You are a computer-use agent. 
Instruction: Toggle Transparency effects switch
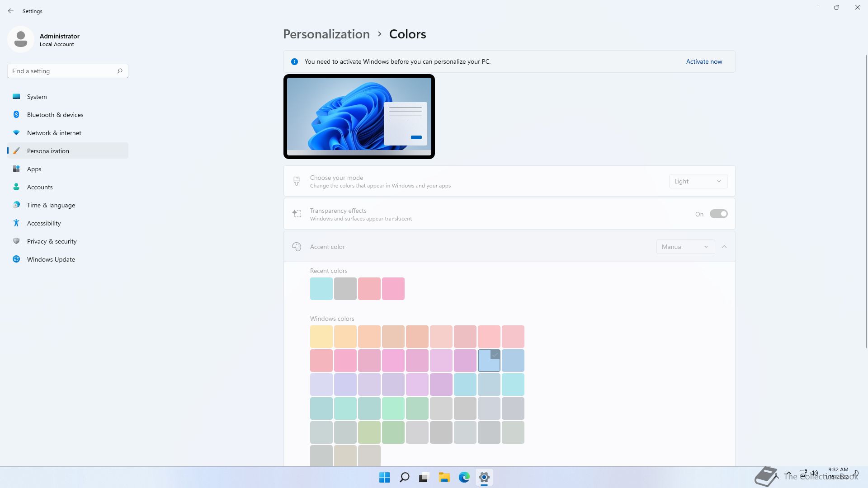tap(718, 214)
